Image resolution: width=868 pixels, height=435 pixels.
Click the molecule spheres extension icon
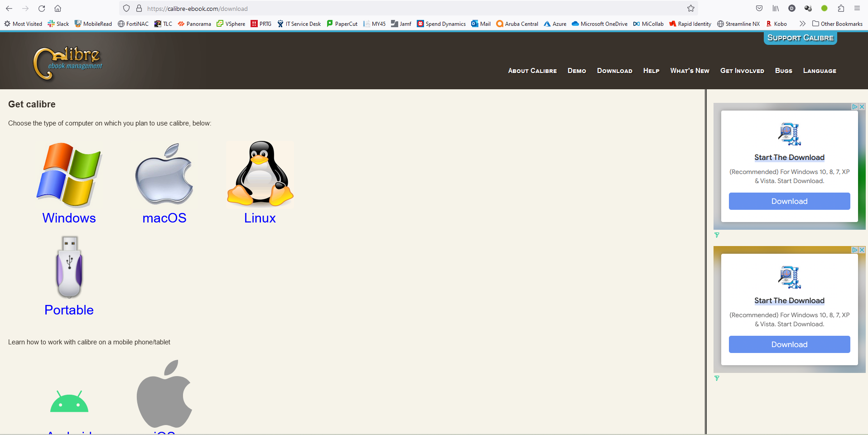(808, 9)
